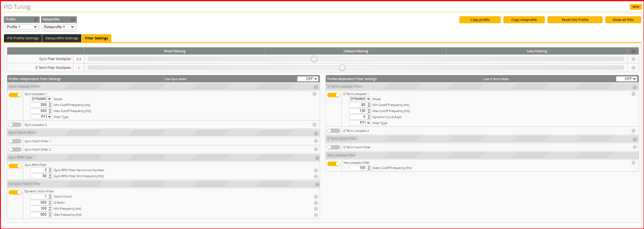
Task: Enable the Gyro Lowpass 2 toggle
Action: [15, 125]
